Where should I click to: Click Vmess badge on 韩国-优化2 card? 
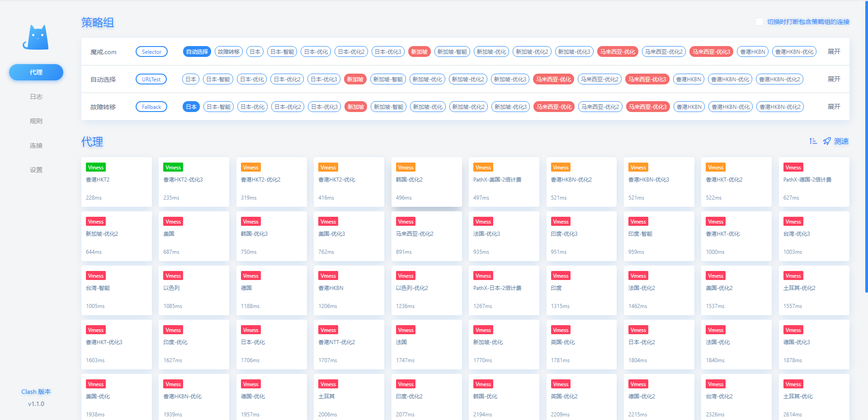(x=406, y=168)
